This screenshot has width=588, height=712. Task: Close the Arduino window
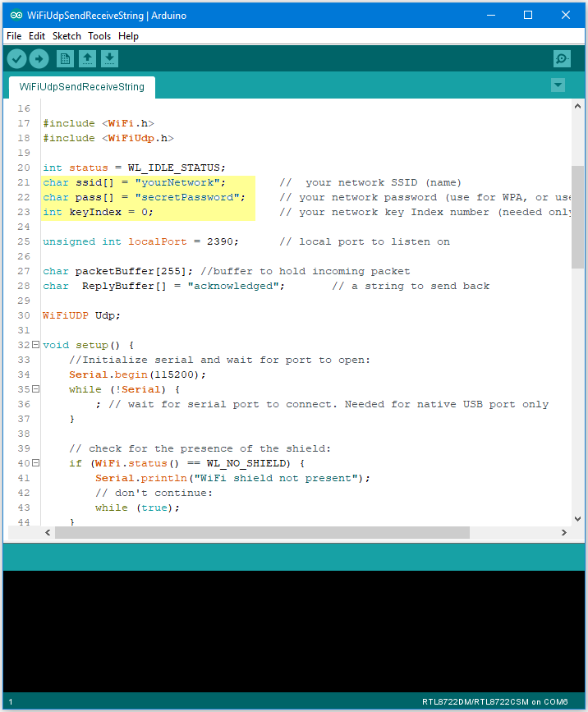(566, 15)
